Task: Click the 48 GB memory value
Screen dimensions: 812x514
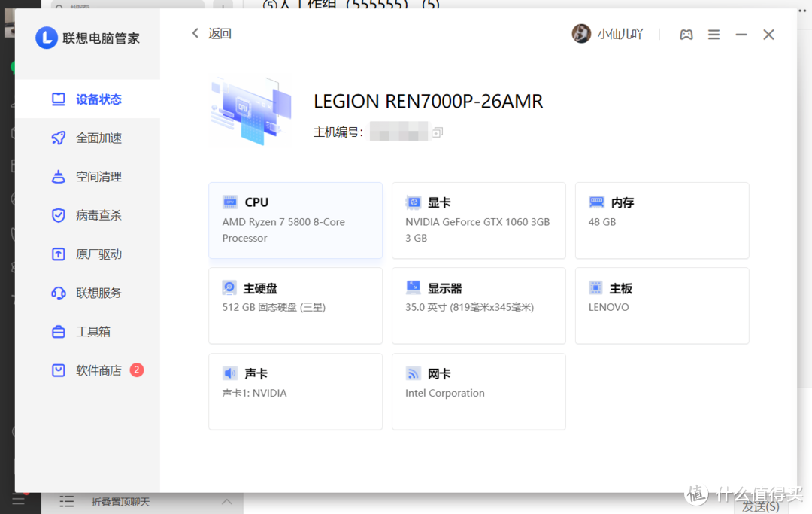Action: pyautogui.click(x=601, y=222)
